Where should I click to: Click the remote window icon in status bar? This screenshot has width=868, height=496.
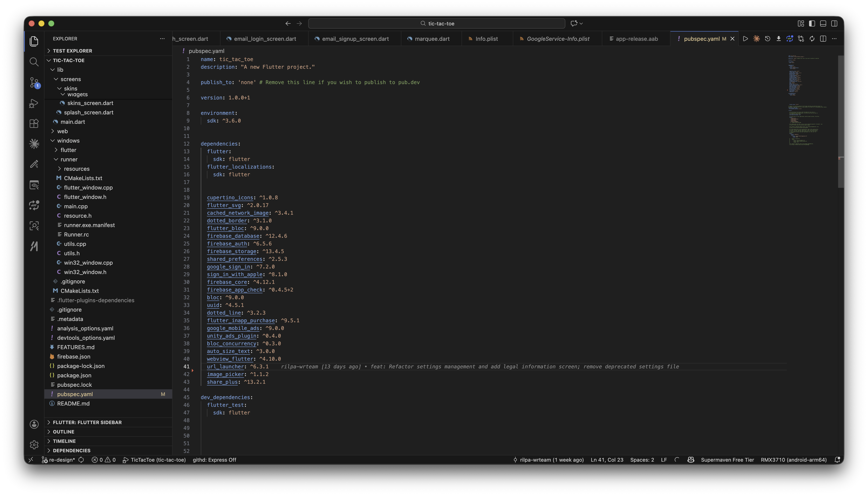(x=31, y=460)
